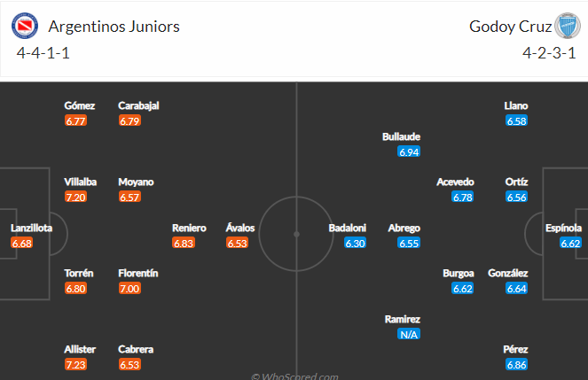Click Pérez's 6.86 rating badge
The height and width of the screenshot is (380, 588).
(x=516, y=364)
